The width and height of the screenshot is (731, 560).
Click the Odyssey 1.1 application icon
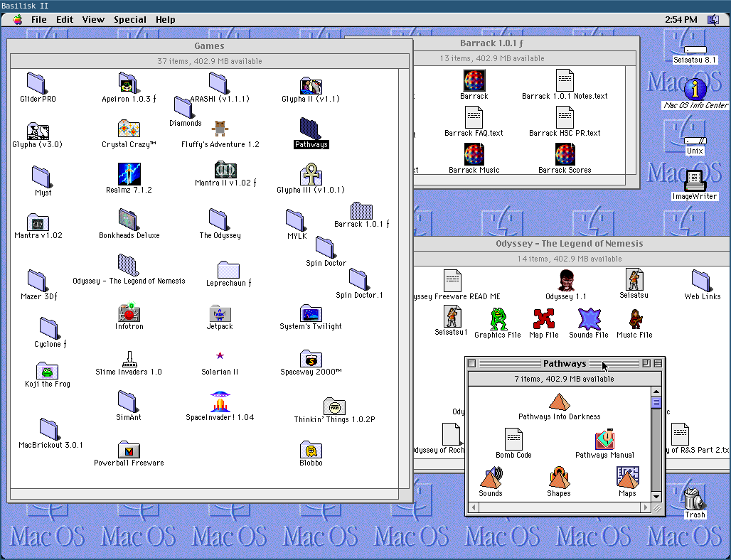pos(565,281)
